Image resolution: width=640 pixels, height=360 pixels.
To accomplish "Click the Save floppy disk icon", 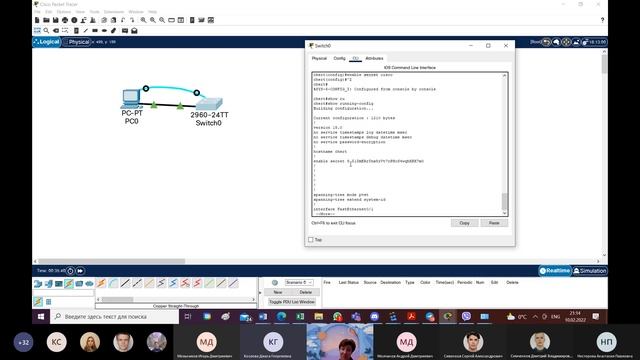I will tap(56, 20).
